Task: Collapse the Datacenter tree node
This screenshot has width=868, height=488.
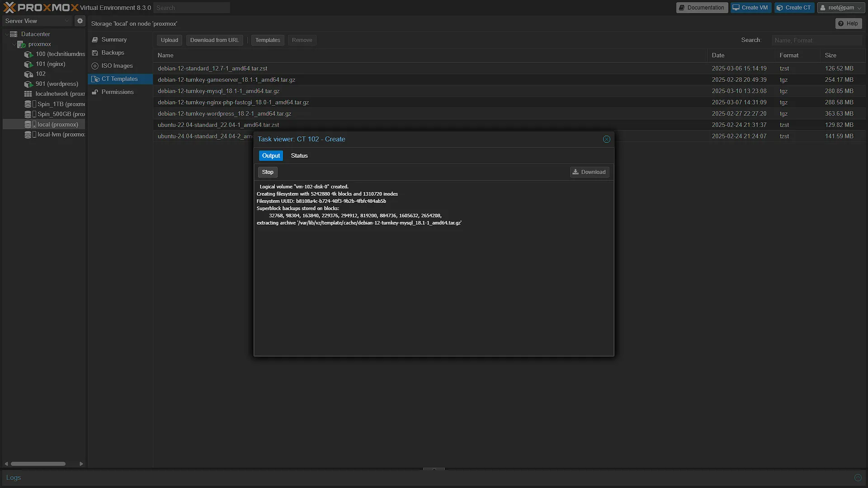Action: point(6,34)
